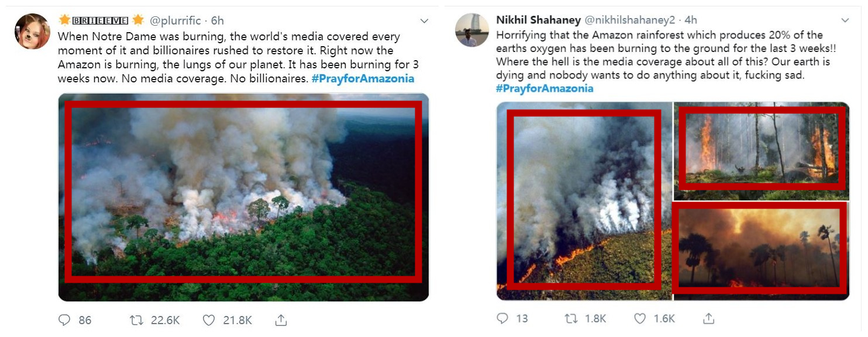
Task: Click the plurrific profile avatar
Action: [32, 31]
